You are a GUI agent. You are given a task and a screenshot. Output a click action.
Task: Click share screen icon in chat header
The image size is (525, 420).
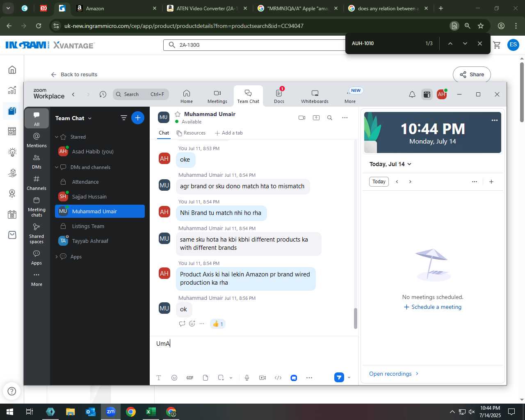click(x=316, y=118)
